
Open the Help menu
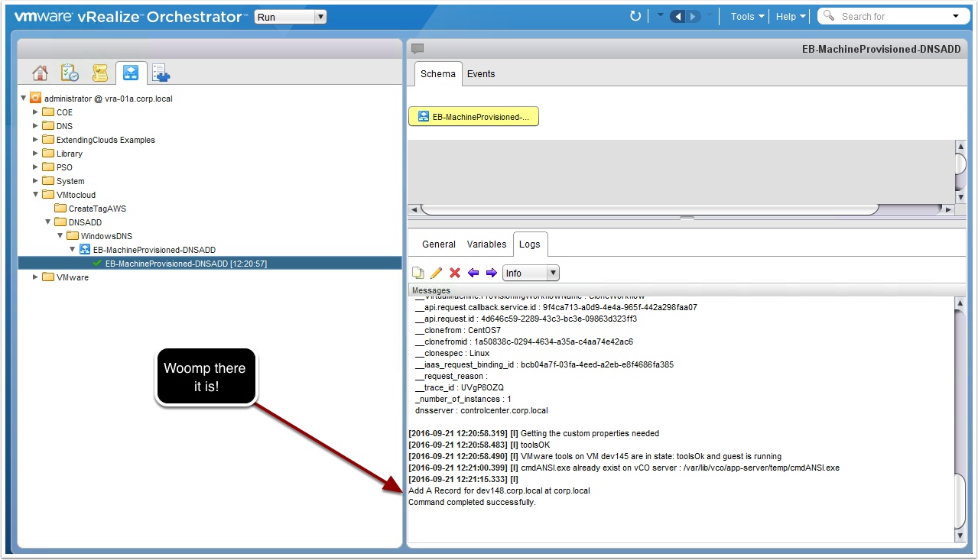coord(791,16)
